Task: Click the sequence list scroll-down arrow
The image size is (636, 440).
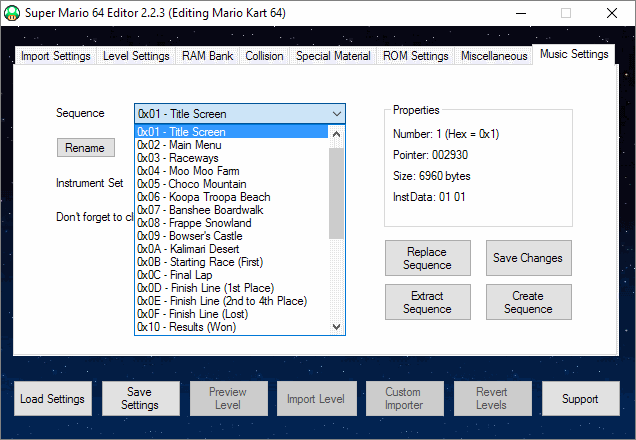Action: 336,326
